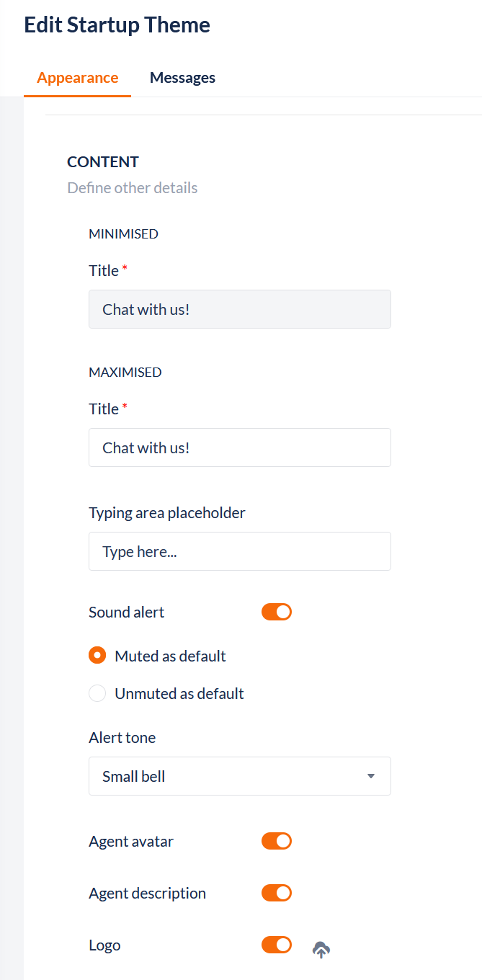Image resolution: width=482 pixels, height=980 pixels.
Task: Click the MINIMISED section label
Action: tap(123, 233)
